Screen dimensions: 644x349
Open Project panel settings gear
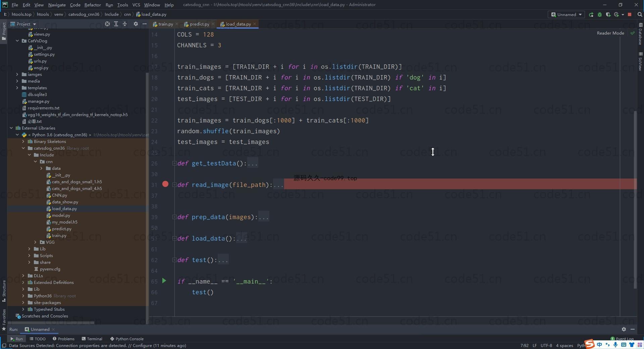click(136, 24)
